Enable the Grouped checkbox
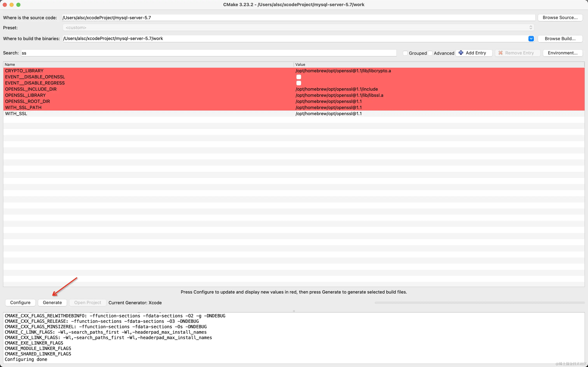The height and width of the screenshot is (367, 588). pos(405,53)
